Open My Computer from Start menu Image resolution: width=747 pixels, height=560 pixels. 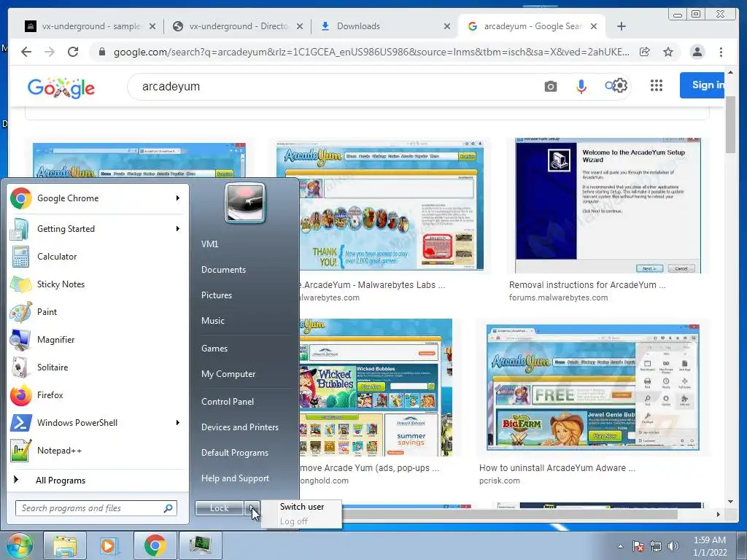pos(228,374)
